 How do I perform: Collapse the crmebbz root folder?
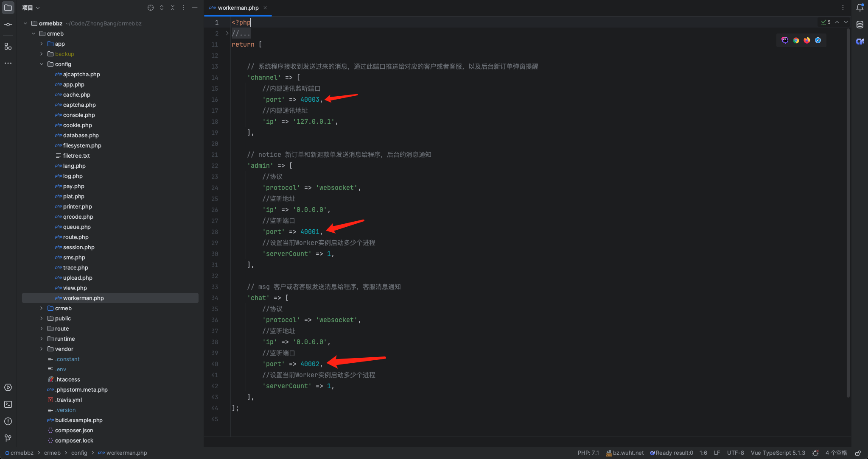(x=25, y=23)
